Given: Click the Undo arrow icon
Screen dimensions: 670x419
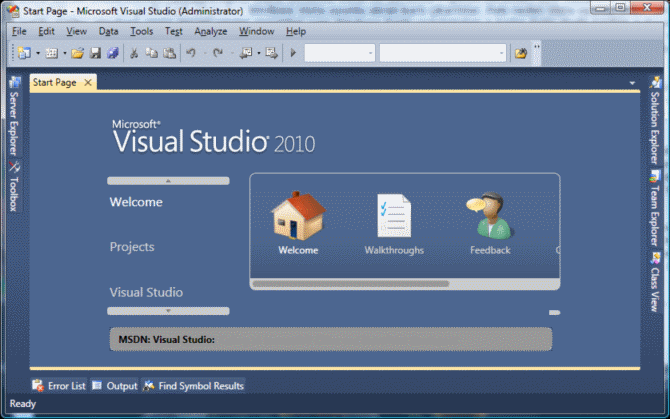Looking at the screenshot, I should click(x=191, y=53).
